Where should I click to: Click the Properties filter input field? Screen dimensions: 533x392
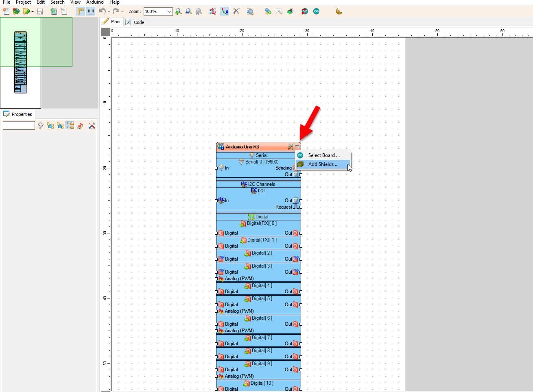click(x=19, y=125)
